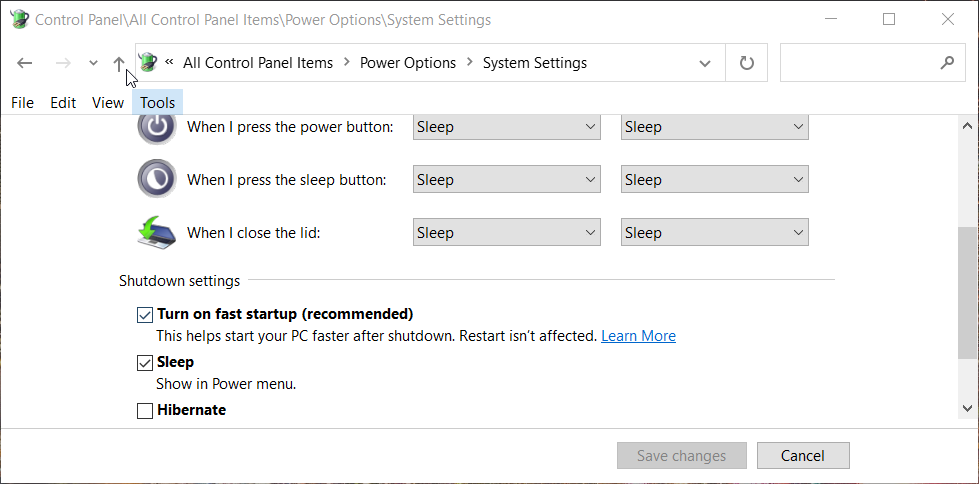The image size is (979, 484).
Task: Open Power Options breadcrumb
Action: click(408, 63)
